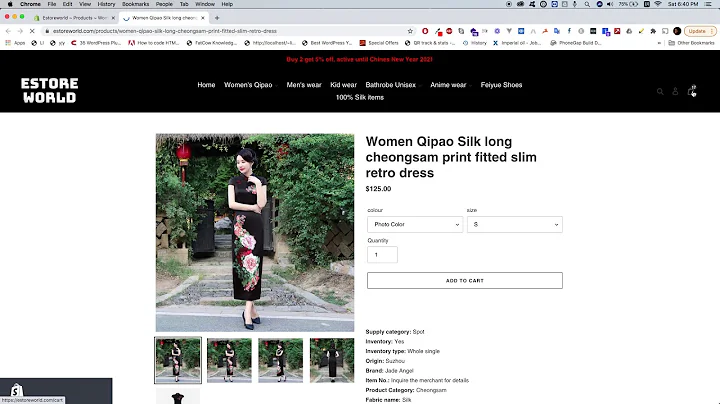This screenshot has height=404, width=720.
Task: Open Chrome's History menu
Action: point(106,4)
